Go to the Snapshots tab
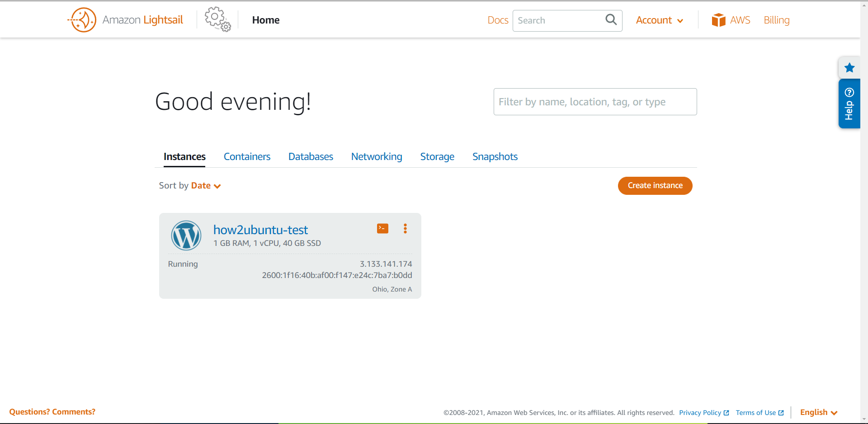Viewport: 868px width, 424px height. click(x=495, y=156)
